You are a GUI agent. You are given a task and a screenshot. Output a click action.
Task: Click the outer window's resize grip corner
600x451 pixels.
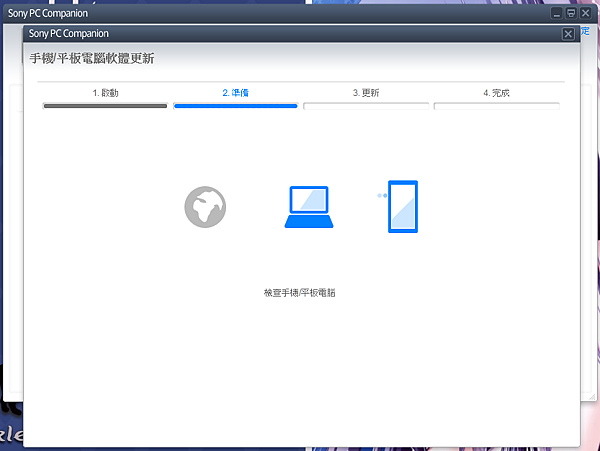pyautogui.click(x=592, y=397)
